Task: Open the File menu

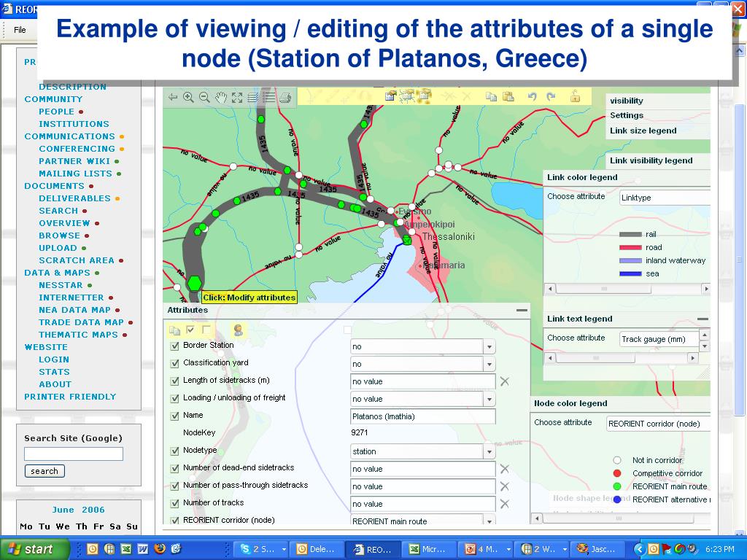Action: click(20, 30)
